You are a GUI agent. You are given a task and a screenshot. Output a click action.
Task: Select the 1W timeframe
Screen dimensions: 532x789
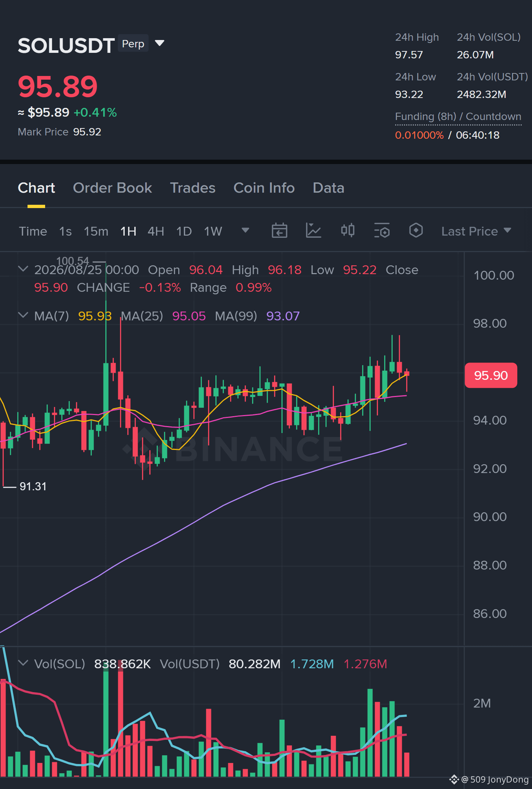tap(213, 231)
